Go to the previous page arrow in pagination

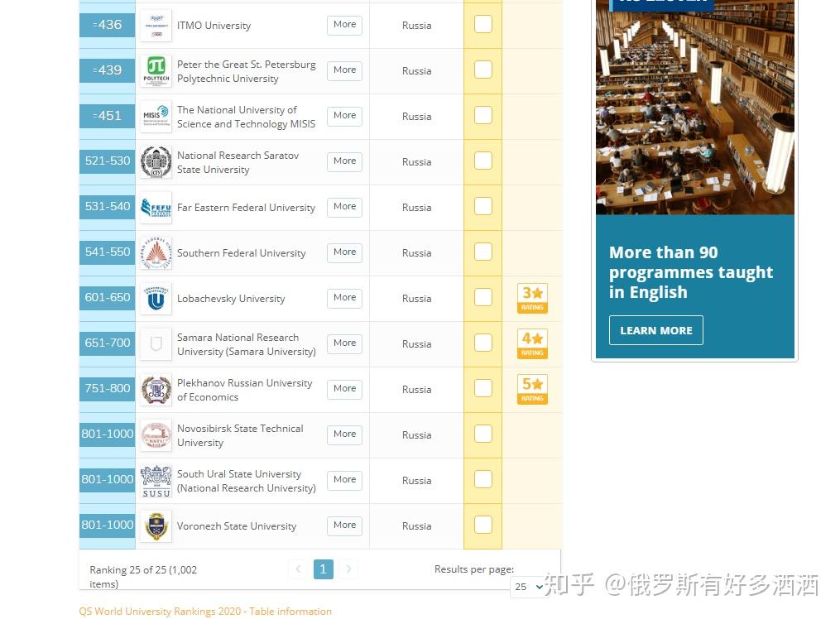point(299,569)
